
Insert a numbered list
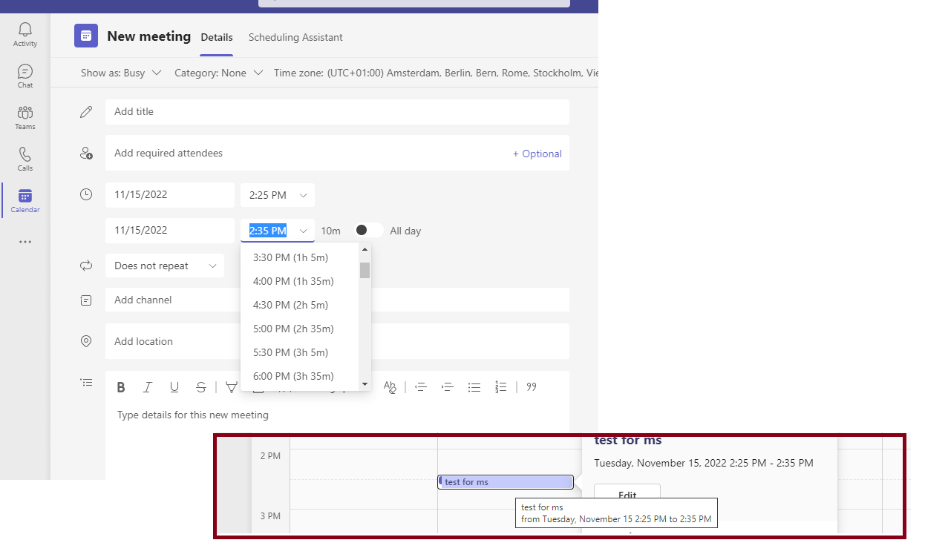coord(501,387)
